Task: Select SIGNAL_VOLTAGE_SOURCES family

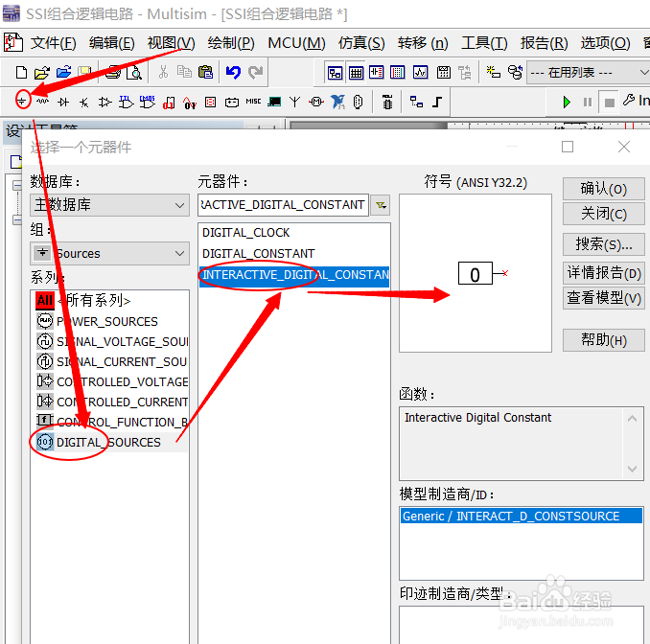Action: click(x=112, y=341)
